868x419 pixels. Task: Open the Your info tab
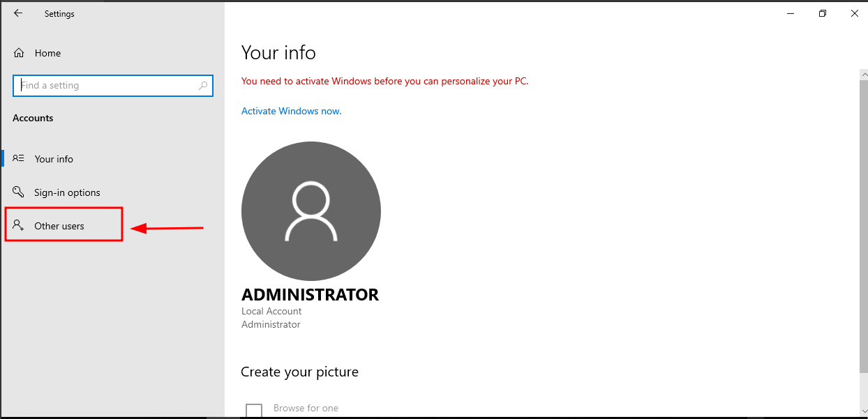[54, 159]
